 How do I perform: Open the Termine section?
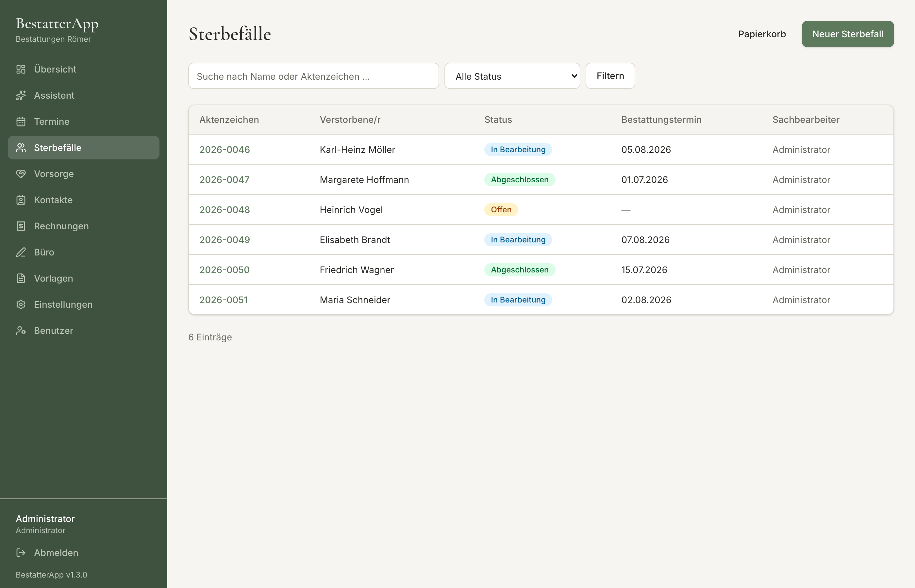tap(84, 122)
